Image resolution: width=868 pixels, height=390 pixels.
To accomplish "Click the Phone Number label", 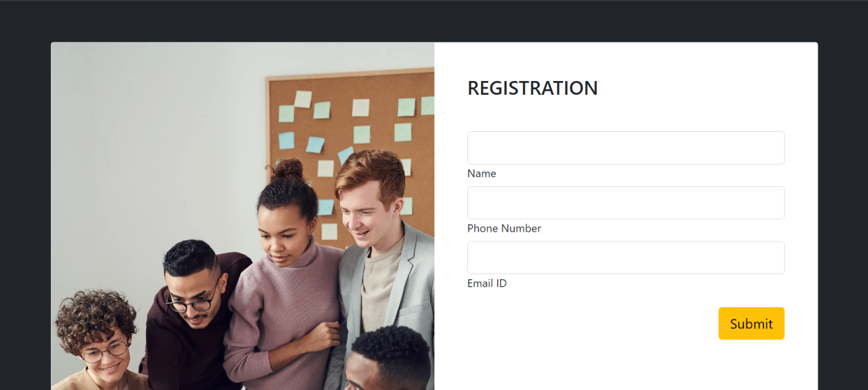I will pos(504,229).
